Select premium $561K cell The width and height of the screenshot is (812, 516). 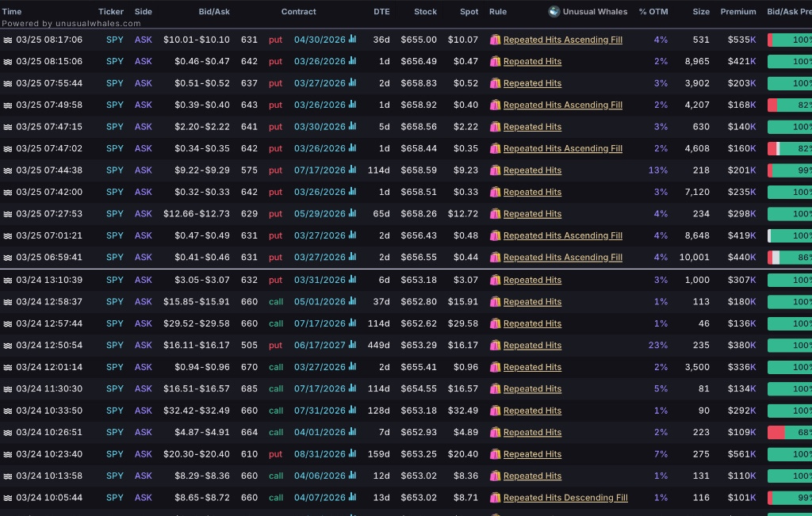[x=741, y=454]
